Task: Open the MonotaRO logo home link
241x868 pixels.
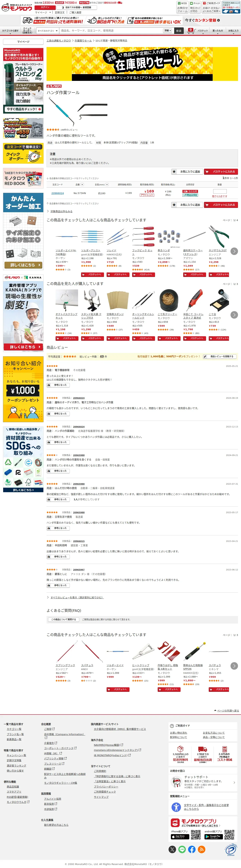Action: 17,8
